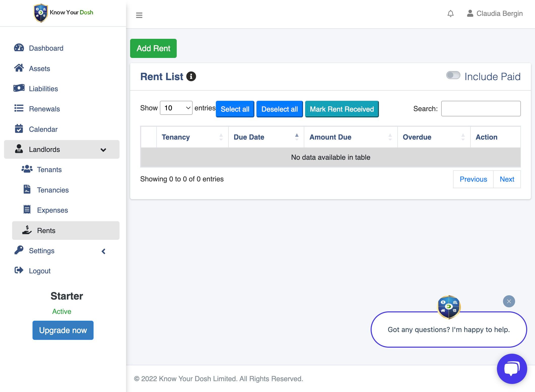The image size is (535, 392).
Task: Collapse the Landlords menu chevron
Action: click(103, 150)
